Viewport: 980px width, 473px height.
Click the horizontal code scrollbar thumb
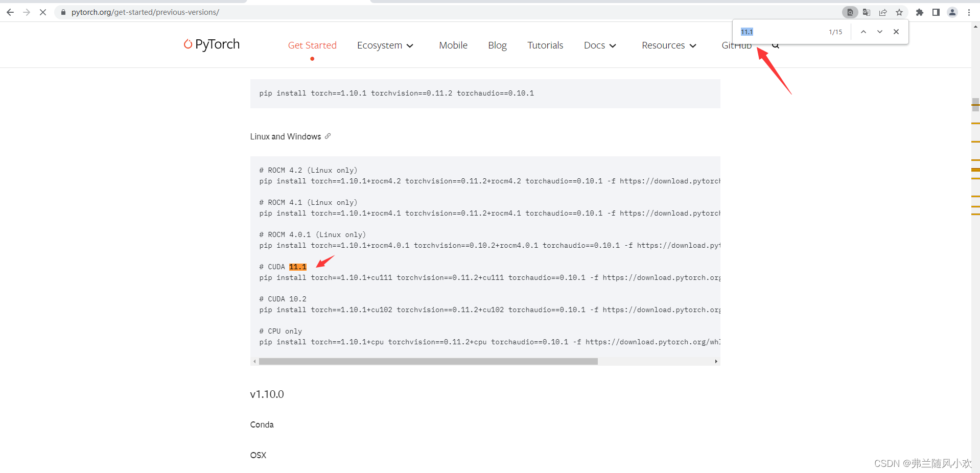point(428,362)
